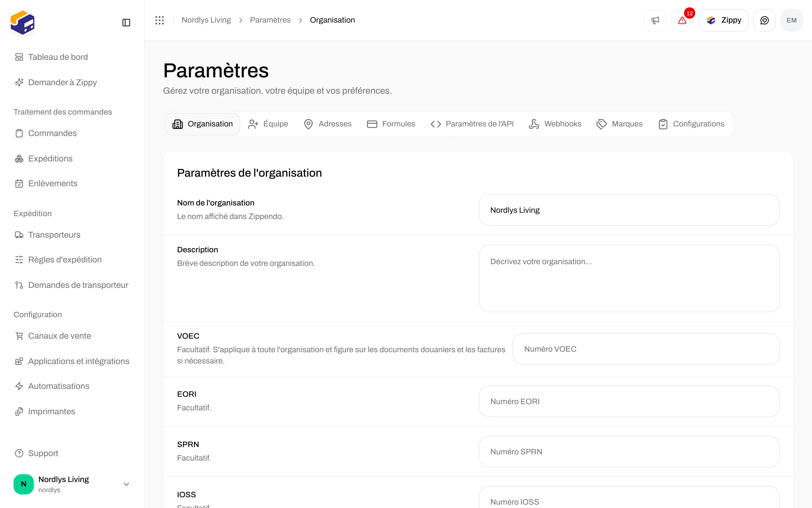Switch to the Adresses tab
The height and width of the screenshot is (508, 812).
coord(328,124)
